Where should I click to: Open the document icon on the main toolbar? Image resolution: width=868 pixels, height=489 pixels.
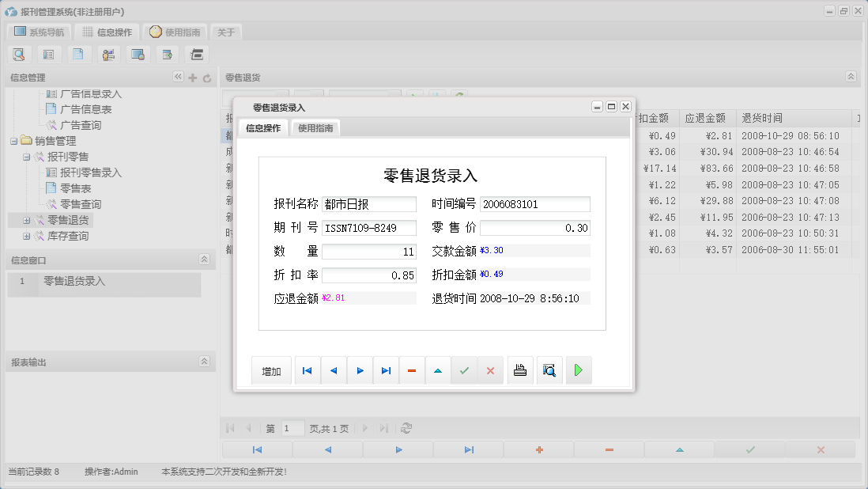77,54
